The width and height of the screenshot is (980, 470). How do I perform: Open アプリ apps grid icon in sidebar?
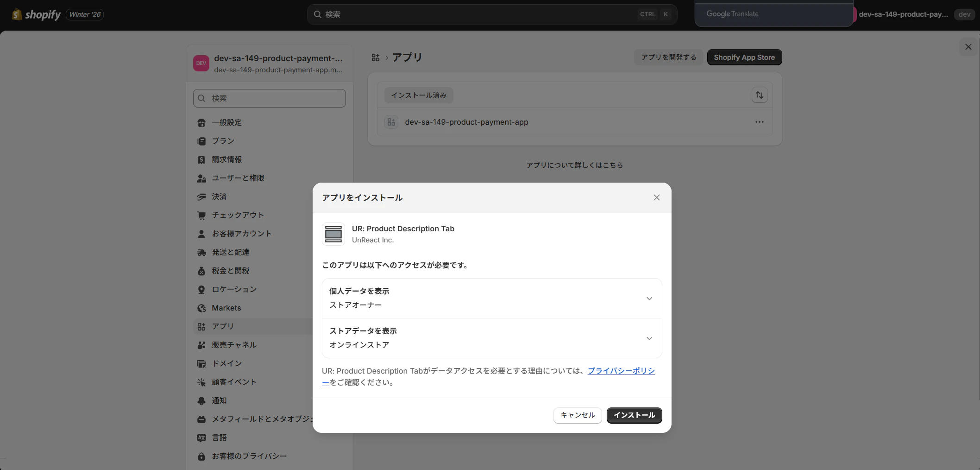click(x=201, y=327)
